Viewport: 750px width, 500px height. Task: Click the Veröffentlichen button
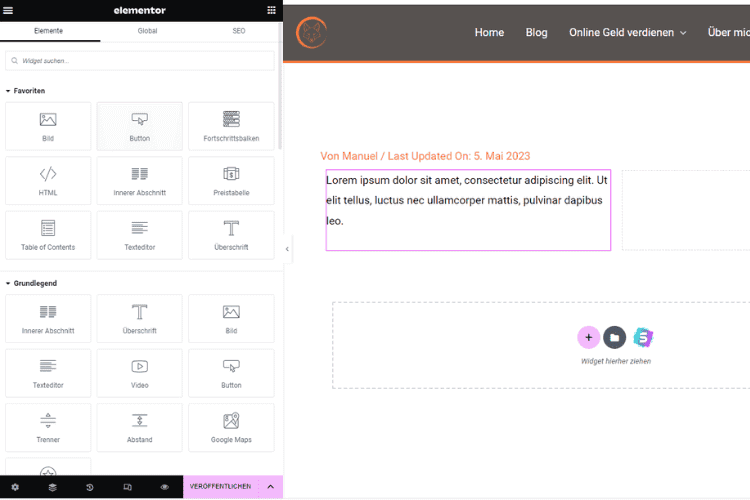[220, 487]
